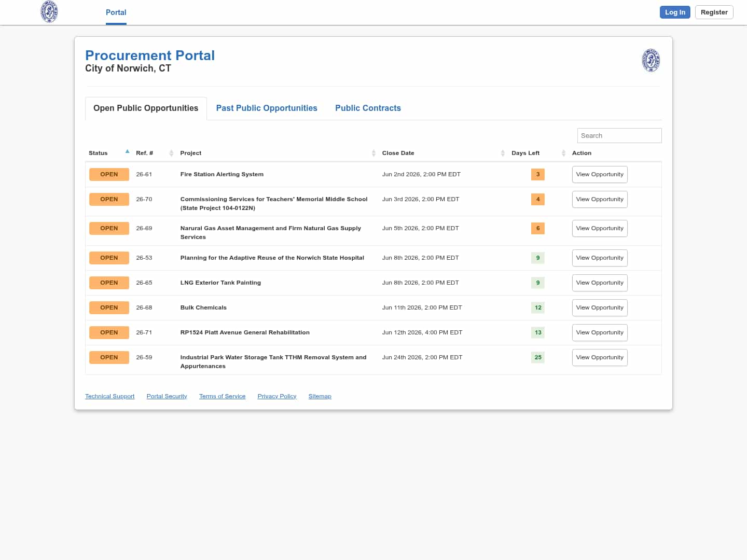
Task: Sort by Days Left column arrows
Action: 563,153
